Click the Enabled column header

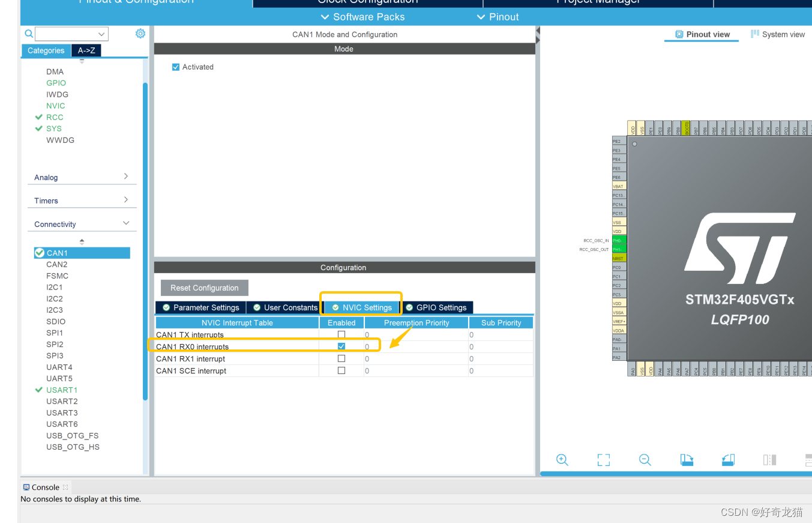coord(341,322)
